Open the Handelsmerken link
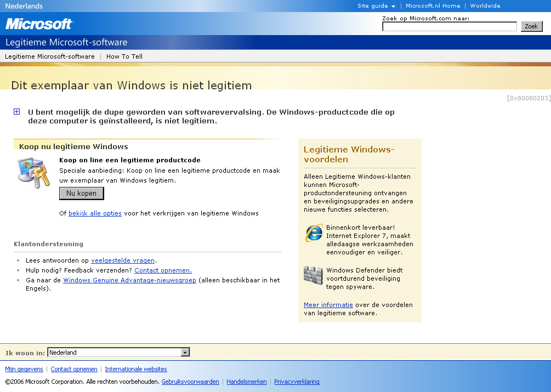551x392 pixels. tap(246, 382)
